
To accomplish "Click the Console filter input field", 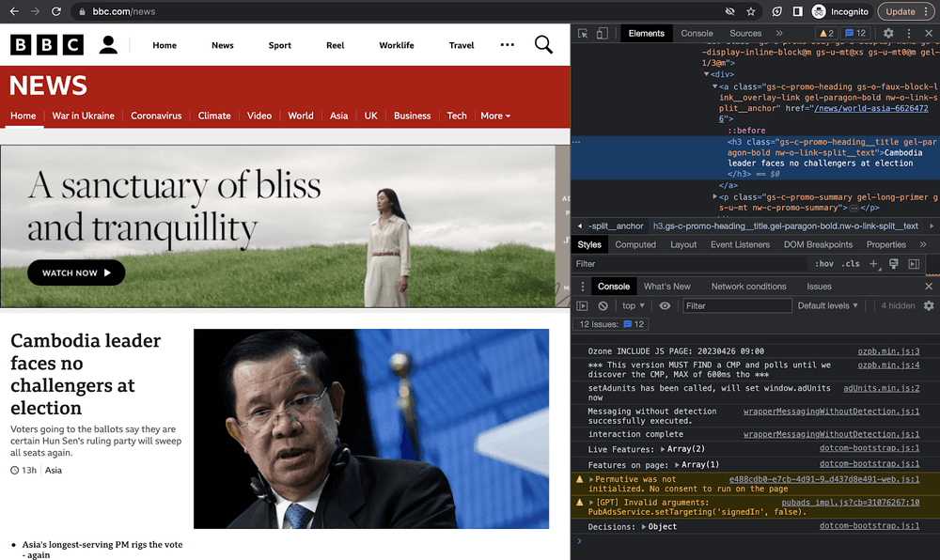I will [737, 305].
